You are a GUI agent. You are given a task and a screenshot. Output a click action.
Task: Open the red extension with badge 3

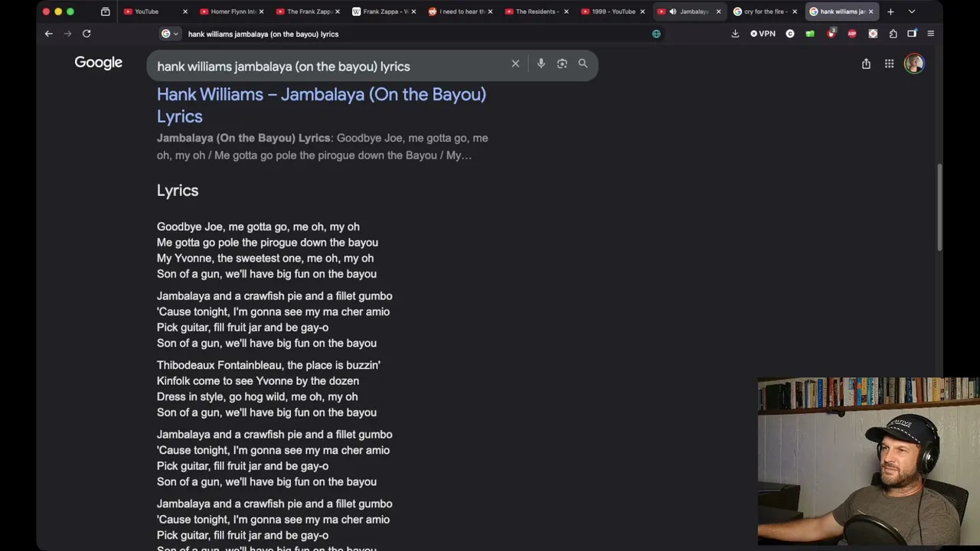click(x=831, y=33)
